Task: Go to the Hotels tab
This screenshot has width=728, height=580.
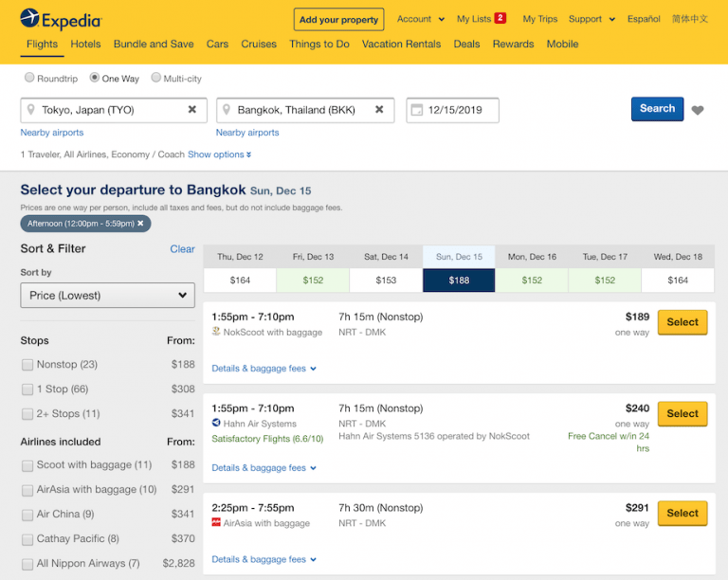Action: (85, 45)
